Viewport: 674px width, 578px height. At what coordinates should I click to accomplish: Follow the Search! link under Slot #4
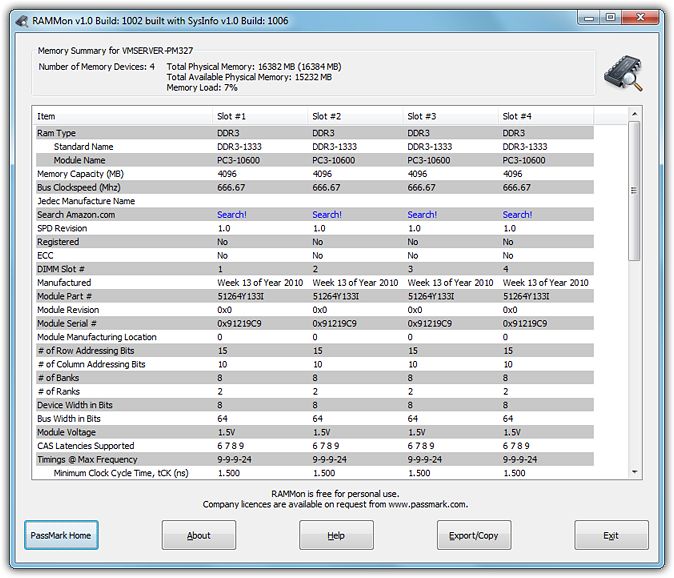[517, 215]
